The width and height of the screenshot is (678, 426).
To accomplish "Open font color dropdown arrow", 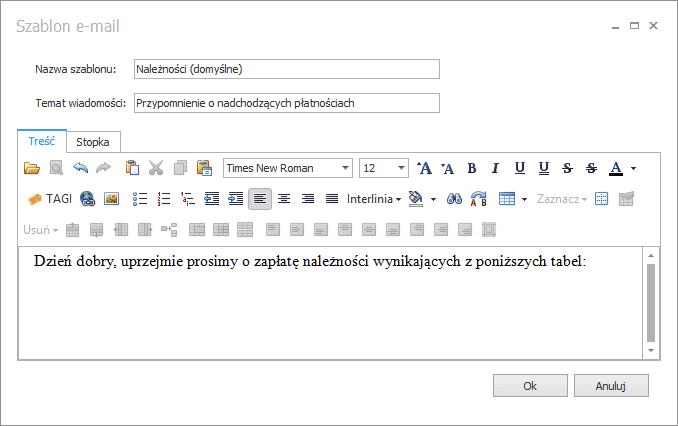I will tap(633, 168).
